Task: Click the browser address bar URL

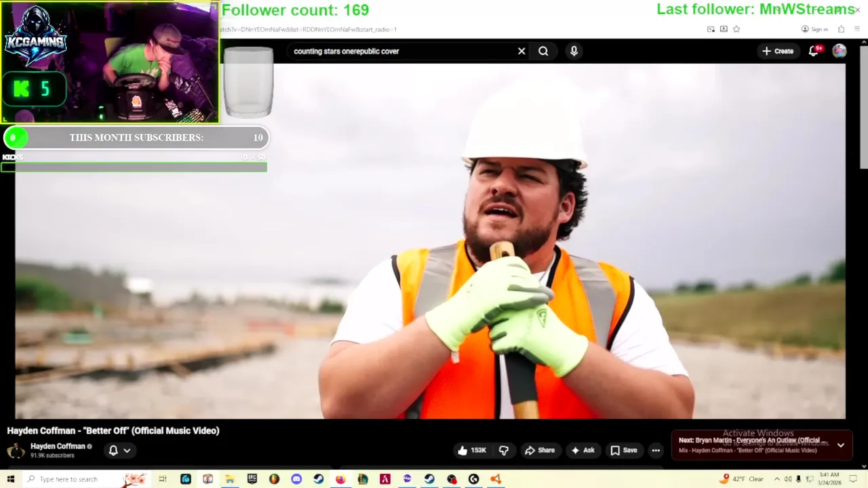Action: pyautogui.click(x=309, y=29)
